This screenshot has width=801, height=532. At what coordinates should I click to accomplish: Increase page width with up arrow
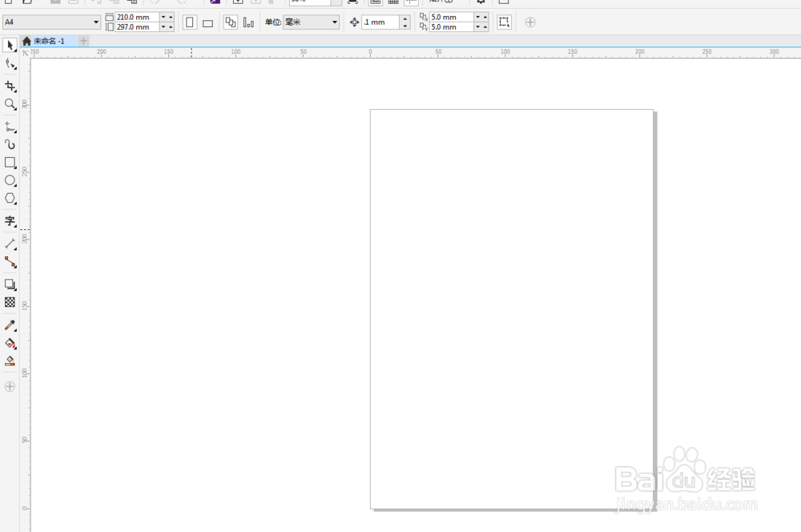[x=171, y=17]
